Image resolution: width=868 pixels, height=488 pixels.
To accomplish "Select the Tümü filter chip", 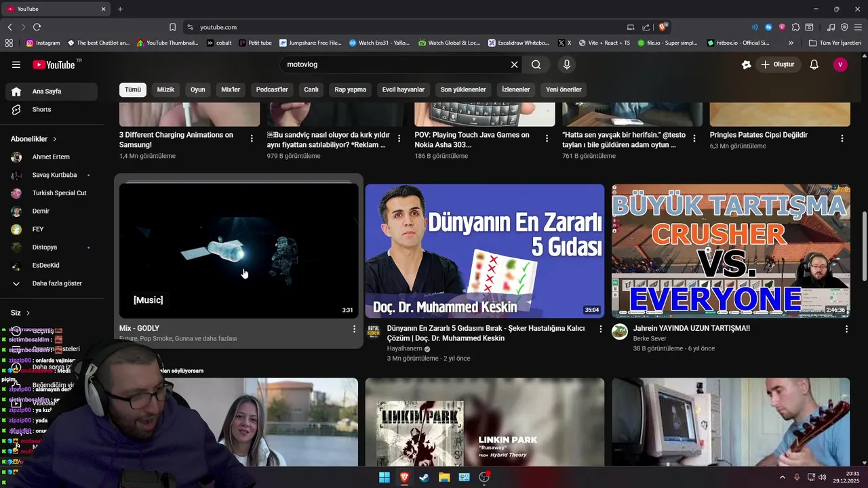I will tap(133, 89).
